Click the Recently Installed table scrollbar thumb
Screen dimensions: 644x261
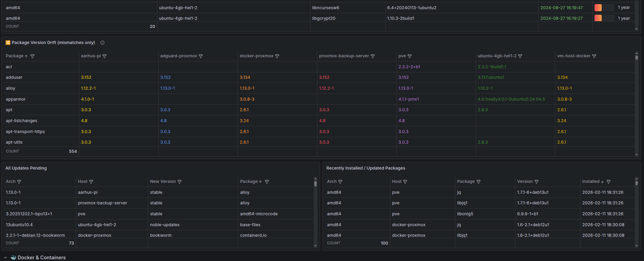pos(636,183)
